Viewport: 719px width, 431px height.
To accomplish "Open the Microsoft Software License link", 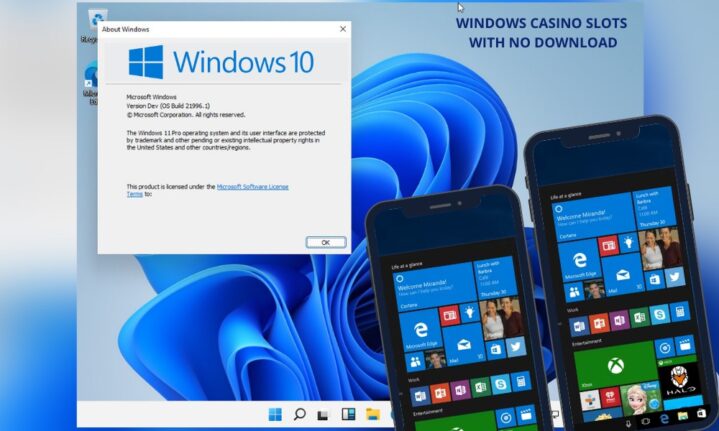I will (x=252, y=187).
